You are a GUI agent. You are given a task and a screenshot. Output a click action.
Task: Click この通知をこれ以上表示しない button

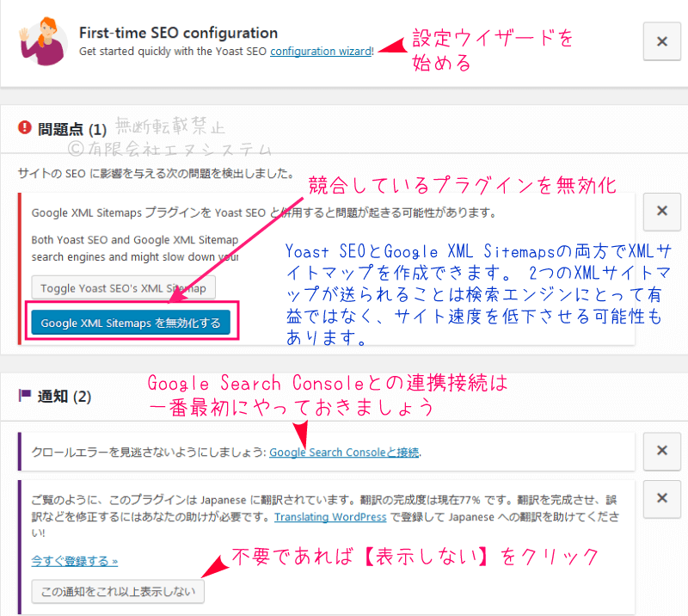pos(118,591)
